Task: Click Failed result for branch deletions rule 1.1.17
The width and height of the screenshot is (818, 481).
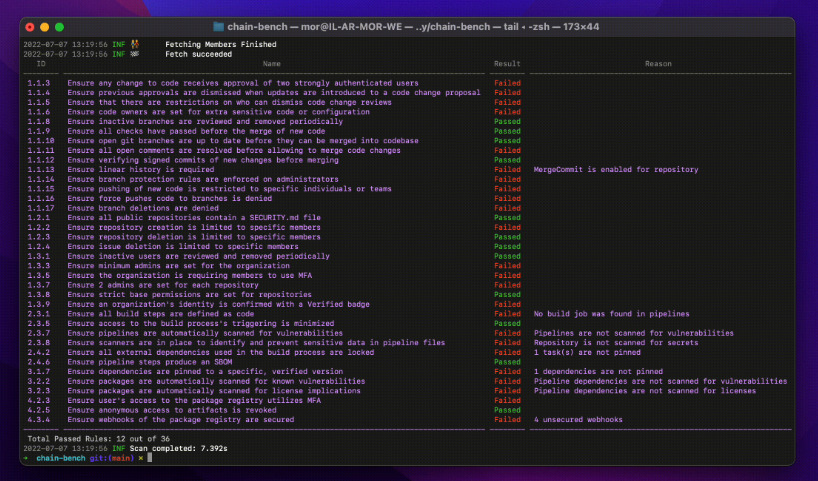Action: 507,208
